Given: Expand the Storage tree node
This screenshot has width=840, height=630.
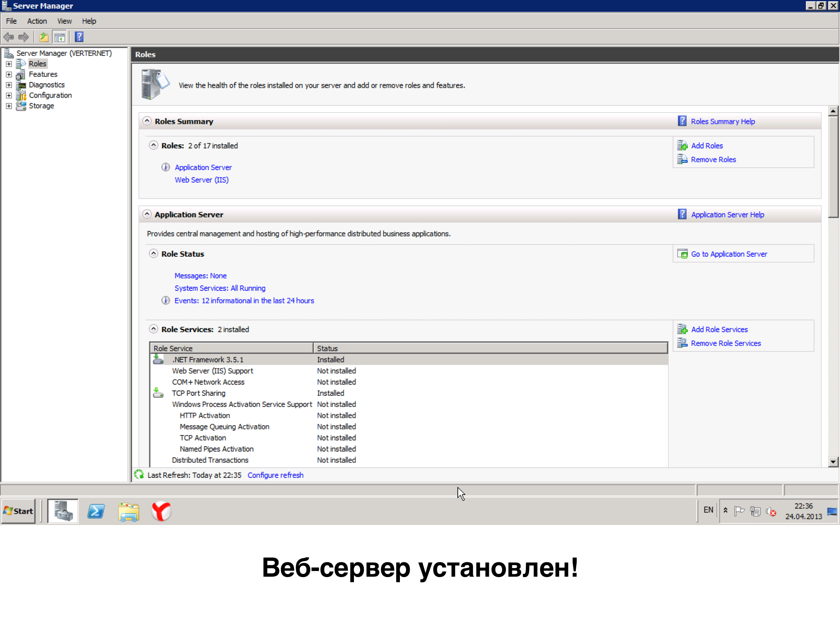Looking at the screenshot, I should tap(9, 106).
